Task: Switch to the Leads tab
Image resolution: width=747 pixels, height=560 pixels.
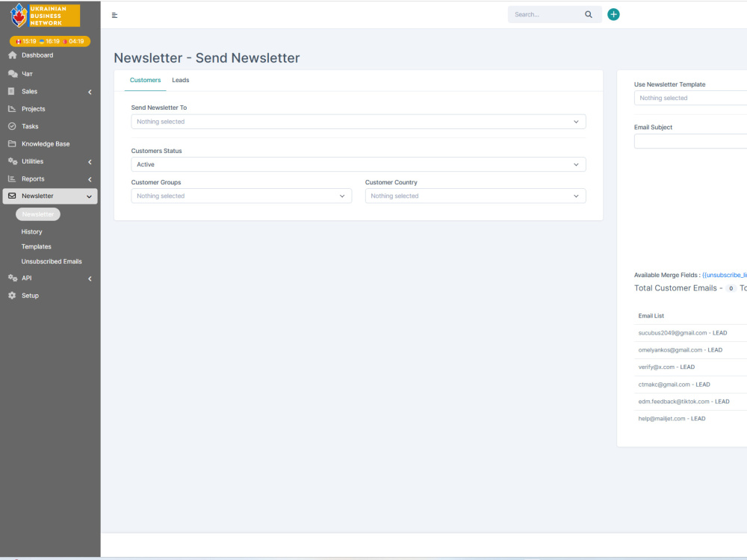Action: point(181,80)
